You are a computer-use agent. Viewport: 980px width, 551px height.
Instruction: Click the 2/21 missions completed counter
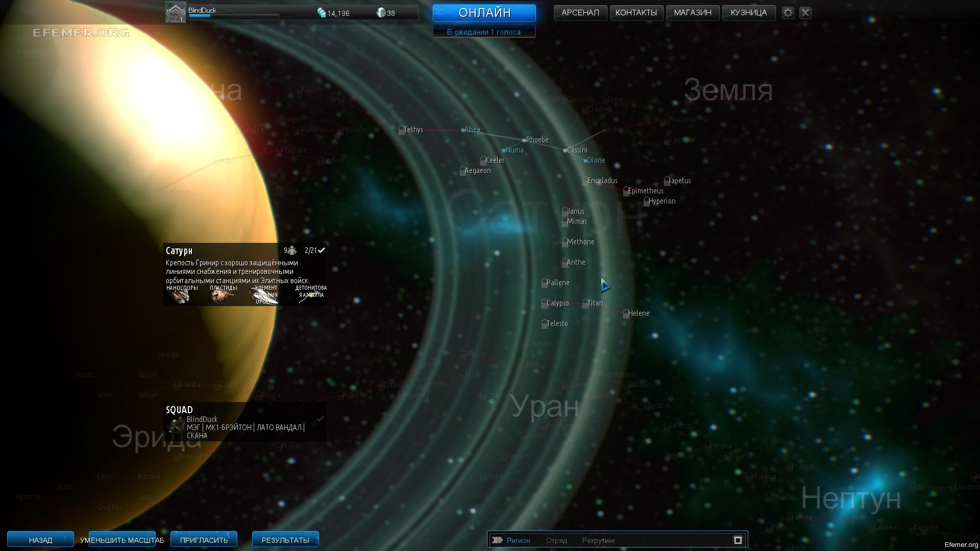(311, 251)
